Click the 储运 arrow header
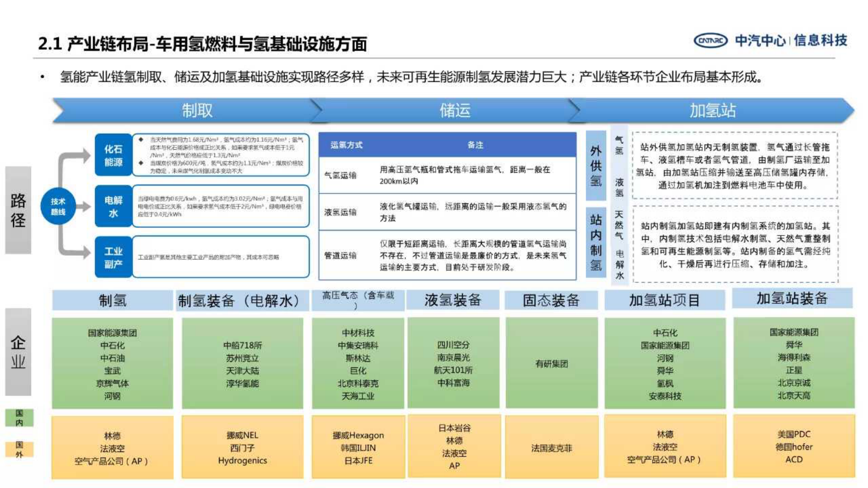868x488 pixels. coord(446,110)
